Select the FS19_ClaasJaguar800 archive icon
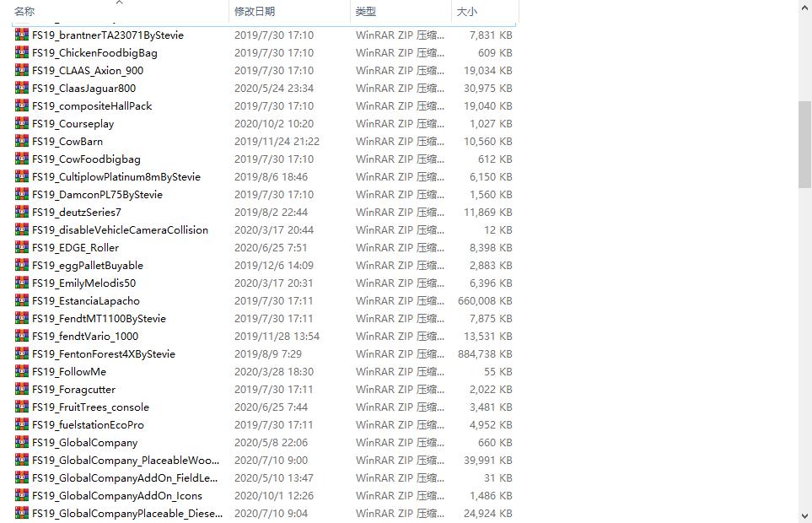 [21, 89]
